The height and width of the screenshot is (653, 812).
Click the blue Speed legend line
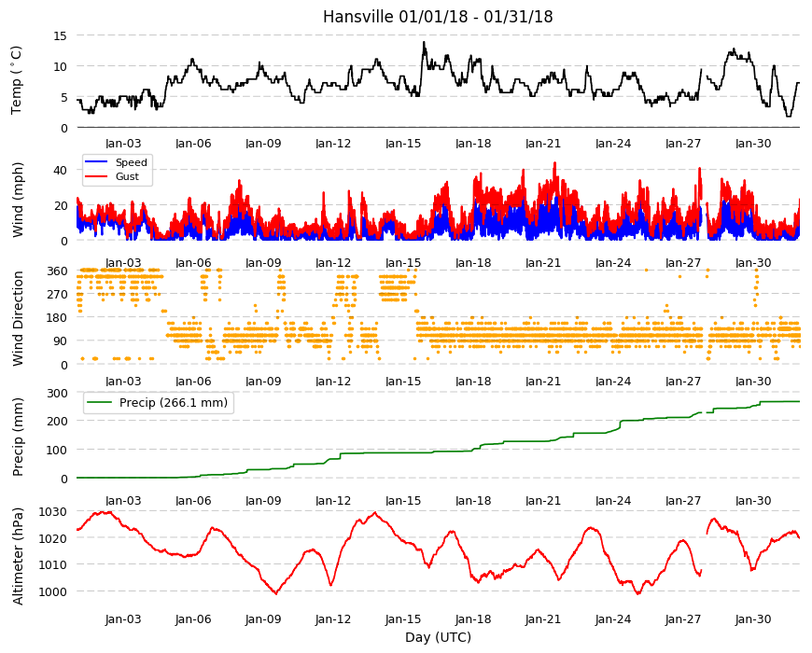tap(96, 162)
